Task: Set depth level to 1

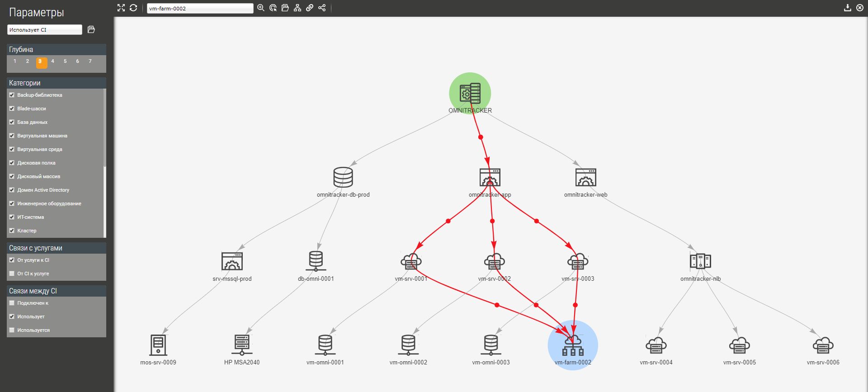Action: click(15, 61)
